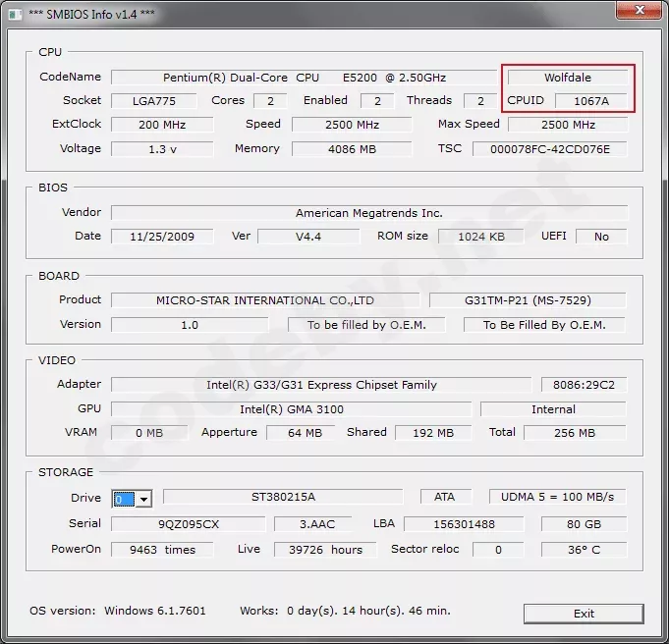Select the Wolfdale codename field

click(568, 77)
